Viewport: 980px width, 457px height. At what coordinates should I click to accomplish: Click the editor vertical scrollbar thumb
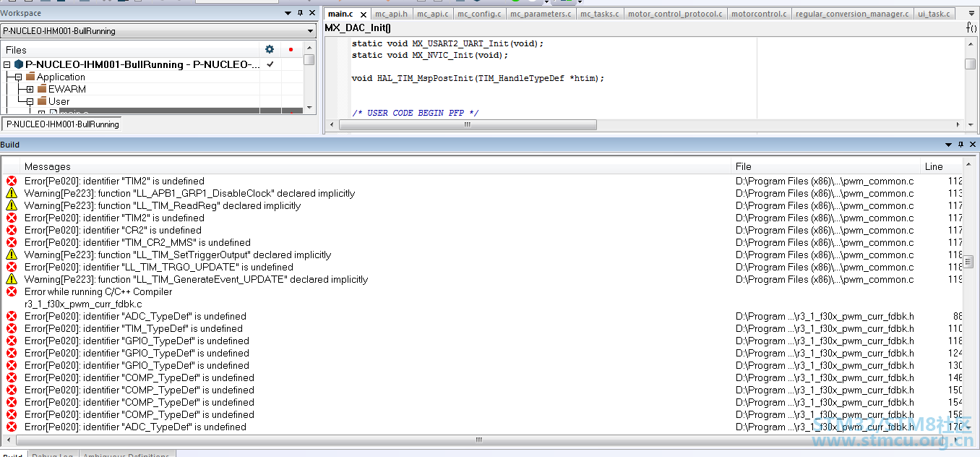pyautogui.click(x=971, y=64)
